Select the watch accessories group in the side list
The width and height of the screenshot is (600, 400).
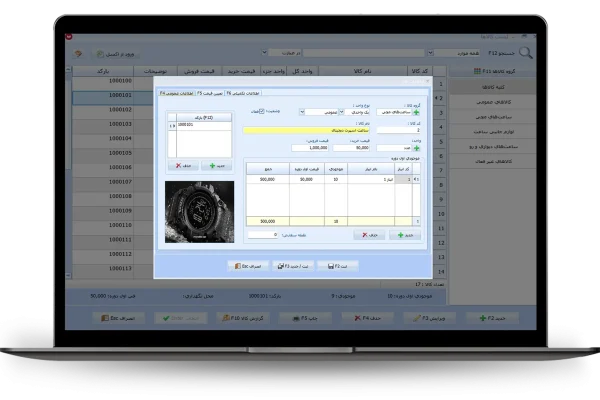tap(492, 132)
